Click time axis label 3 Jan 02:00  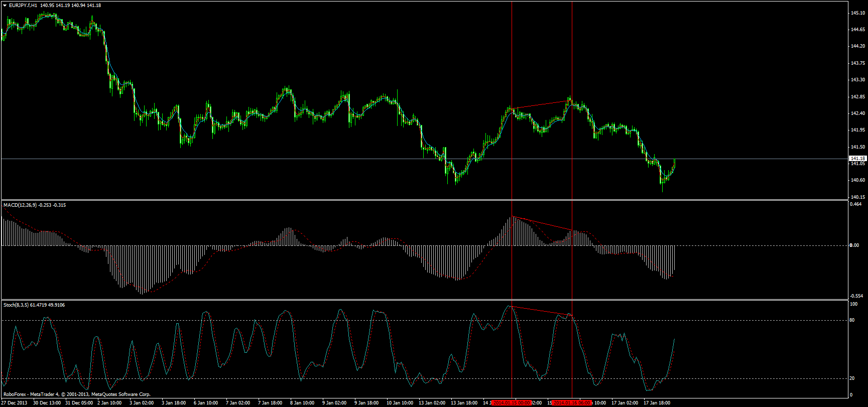click(142, 403)
